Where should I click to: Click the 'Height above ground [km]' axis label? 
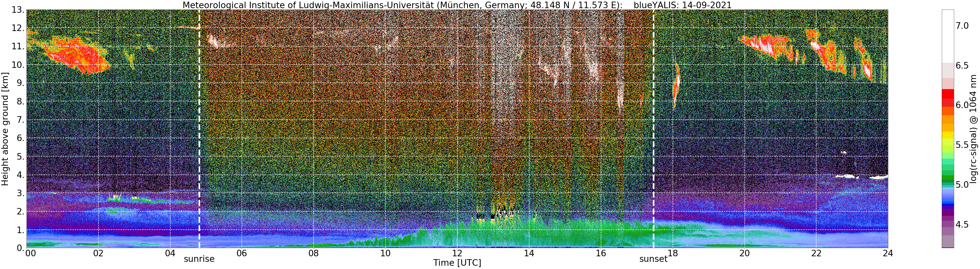[x=5, y=129]
